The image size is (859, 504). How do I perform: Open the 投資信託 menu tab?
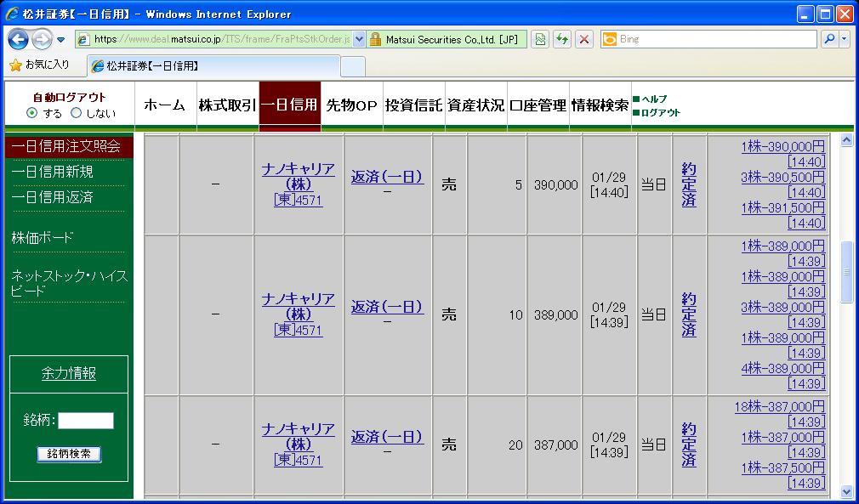pyautogui.click(x=414, y=106)
